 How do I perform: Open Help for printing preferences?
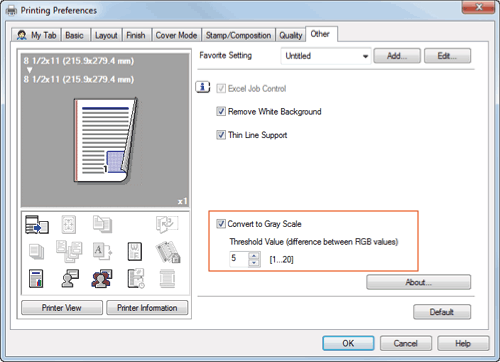pos(463,343)
